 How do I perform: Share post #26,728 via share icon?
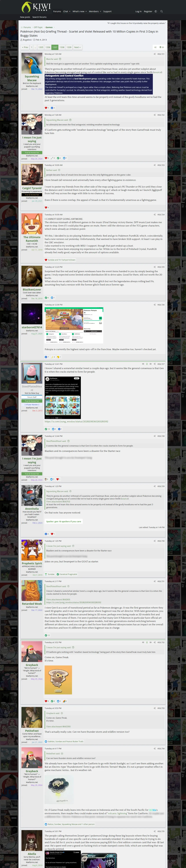coord(155,436)
